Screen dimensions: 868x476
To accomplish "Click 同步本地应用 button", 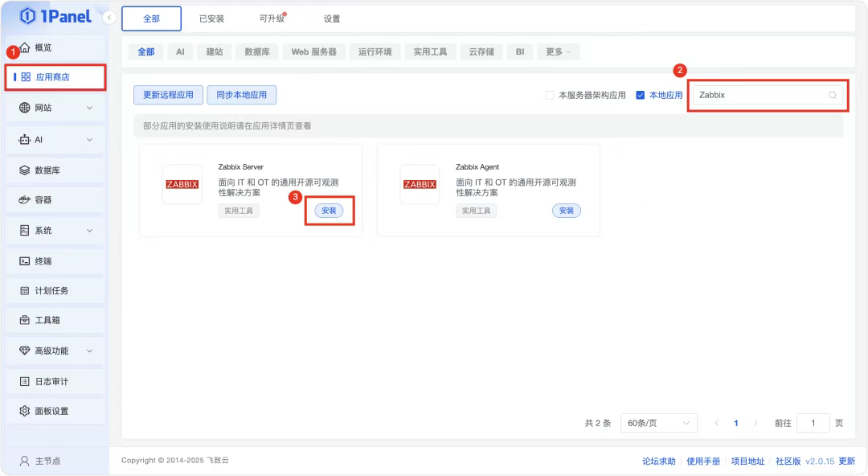I will click(x=241, y=95).
